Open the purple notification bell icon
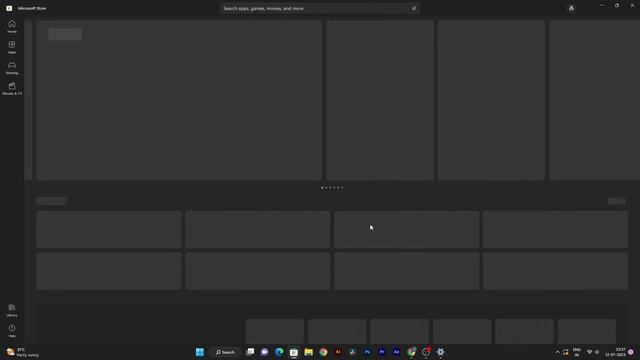This screenshot has width=640, height=360. coord(631,352)
